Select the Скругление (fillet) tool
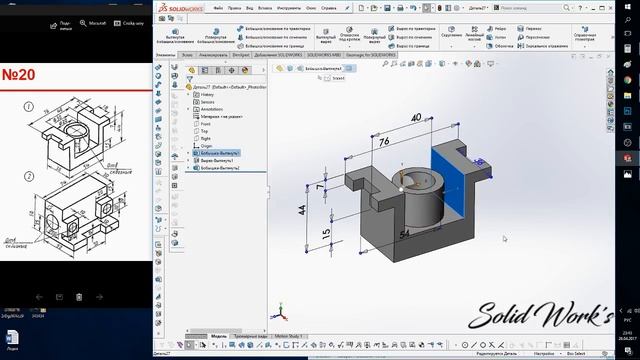This screenshot has width=640, height=360. click(451, 32)
